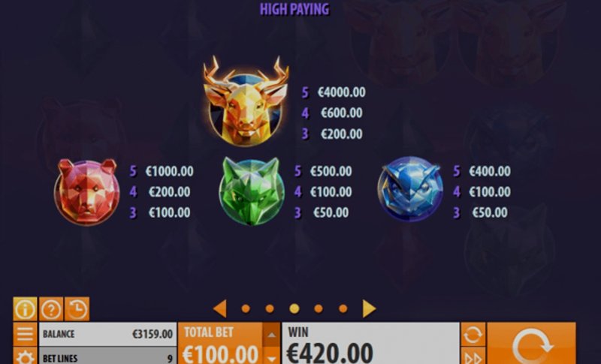Click the red bear symbol

pyautogui.click(x=87, y=191)
